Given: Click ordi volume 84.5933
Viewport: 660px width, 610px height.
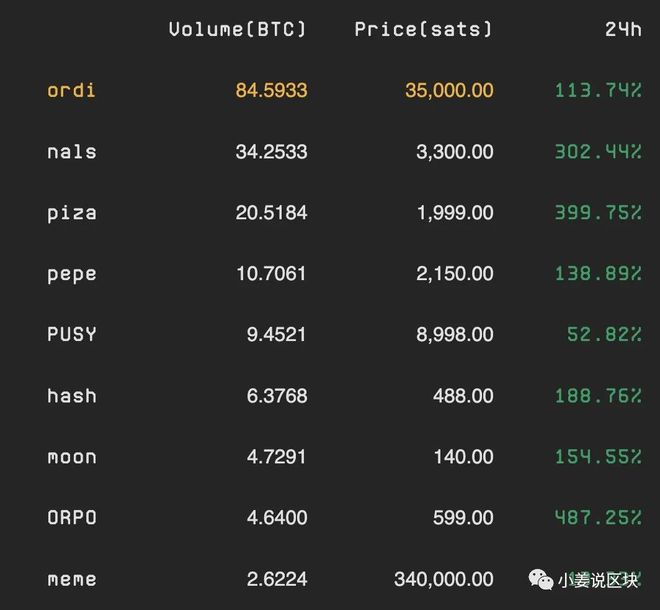Looking at the screenshot, I should (271, 91).
